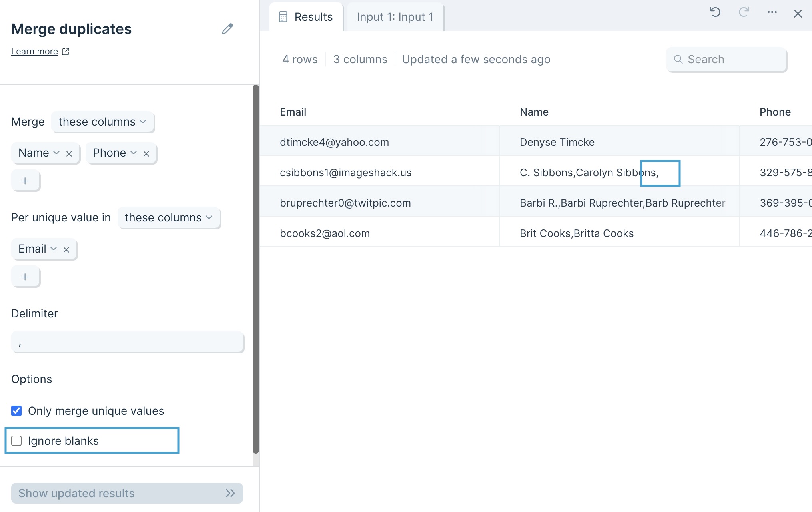This screenshot has height=512, width=812.
Task: Select the C. Sibbons,Carolyn Sibbons cell
Action: point(619,171)
